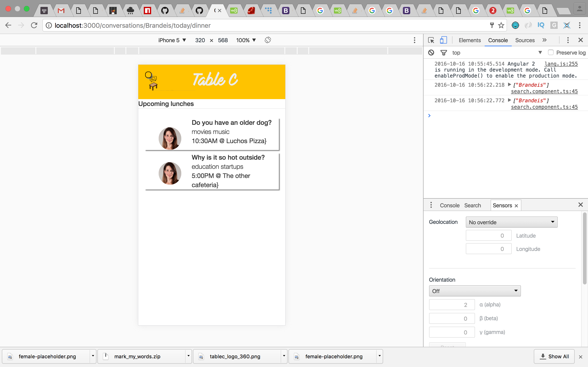Switch to the Sources tab
Screen dimensions: 588x367
(525, 40)
